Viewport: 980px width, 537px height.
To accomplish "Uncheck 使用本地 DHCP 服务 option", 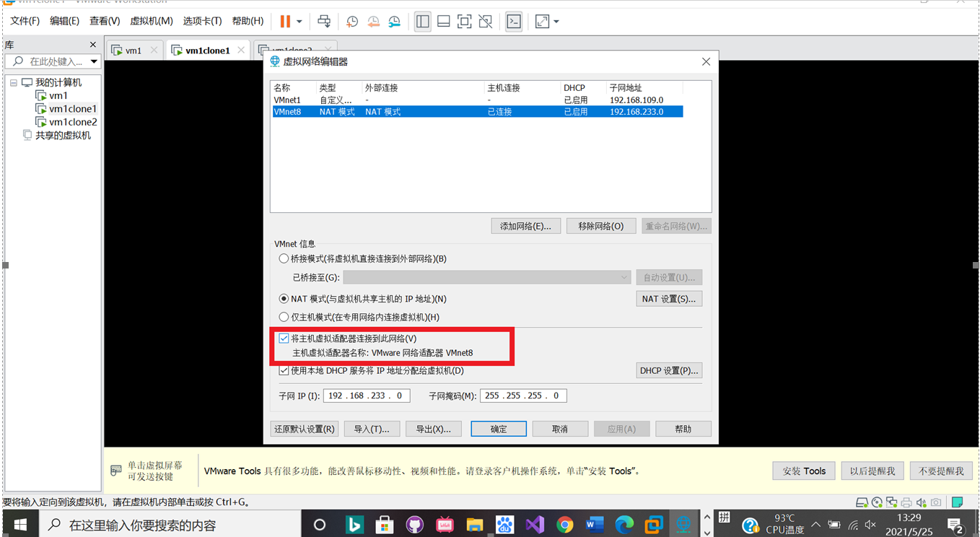I will (x=284, y=370).
